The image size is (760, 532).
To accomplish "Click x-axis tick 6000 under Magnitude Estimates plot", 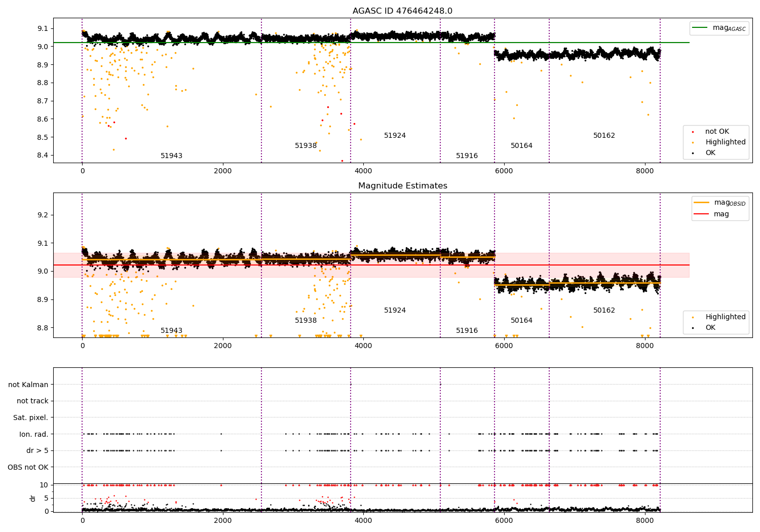I will [504, 346].
